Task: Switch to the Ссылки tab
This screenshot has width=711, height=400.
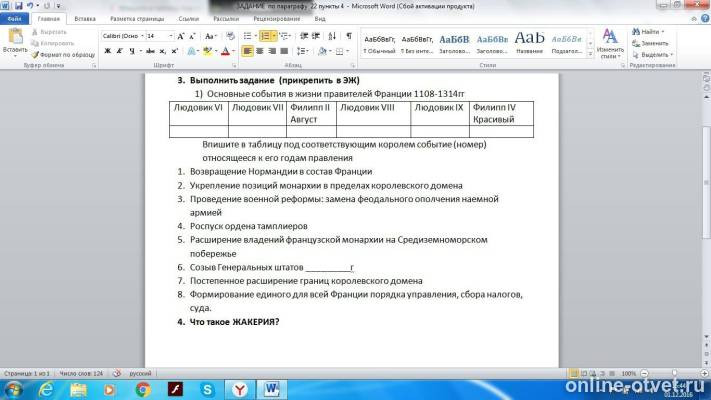Action: click(x=189, y=19)
